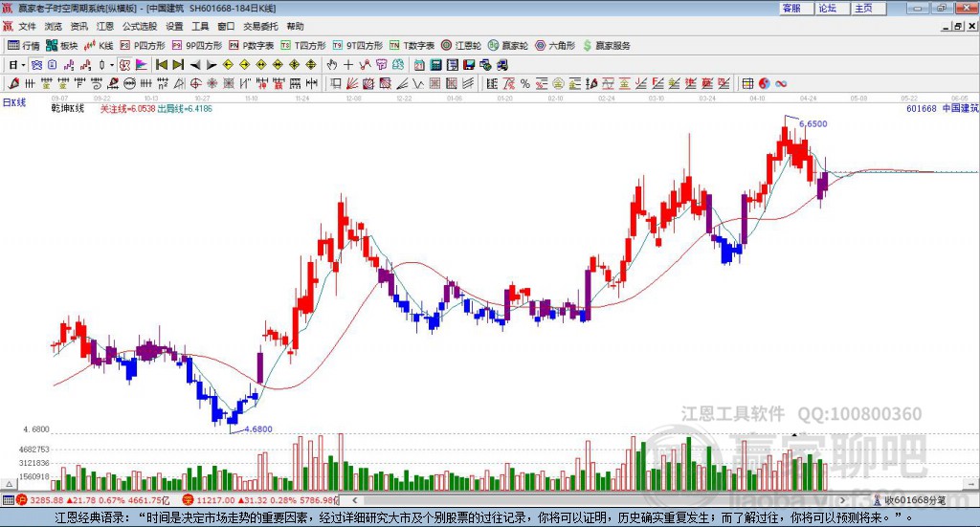Select the crosshair cursor tool
The width and height of the screenshot is (980, 527).
click(348, 65)
